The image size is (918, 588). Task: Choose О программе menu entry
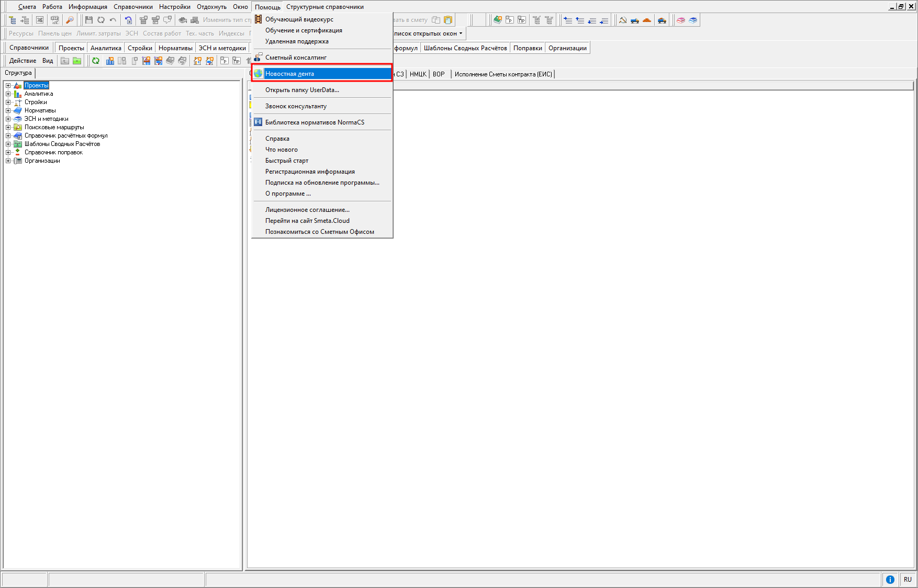[x=288, y=194]
